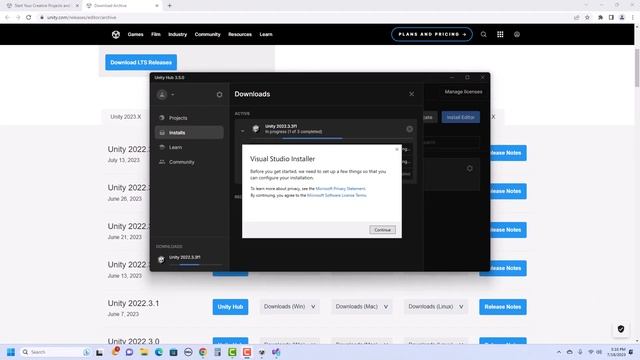This screenshot has height=360, width=640.
Task: Open the Windows Start menu
Action: 11,352
